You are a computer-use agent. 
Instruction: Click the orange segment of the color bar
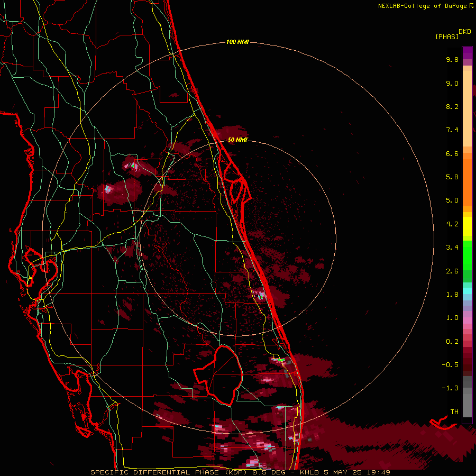pyautogui.click(x=467, y=182)
